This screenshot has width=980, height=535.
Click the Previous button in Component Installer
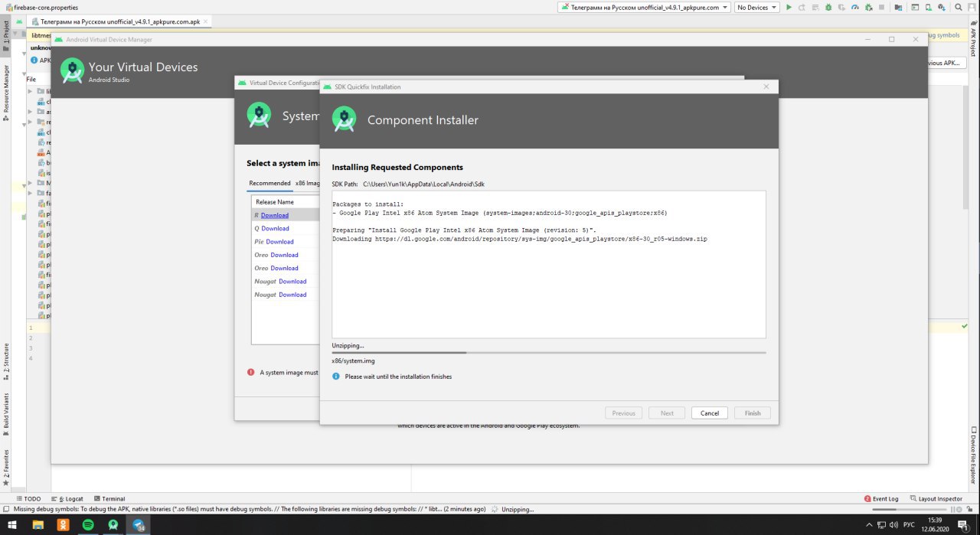point(623,413)
